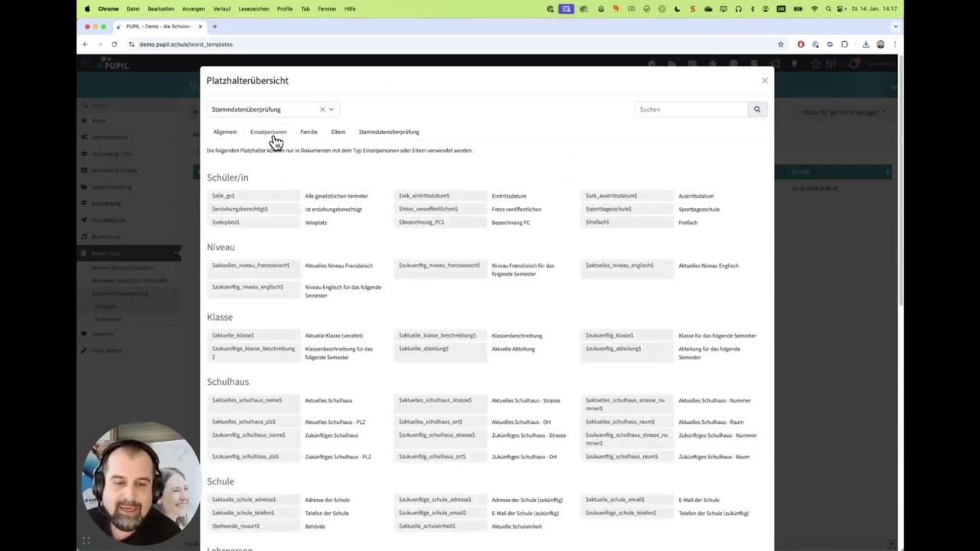The height and width of the screenshot is (551, 980).
Task: Open Spotlight search in menu bar
Action: [828, 9]
